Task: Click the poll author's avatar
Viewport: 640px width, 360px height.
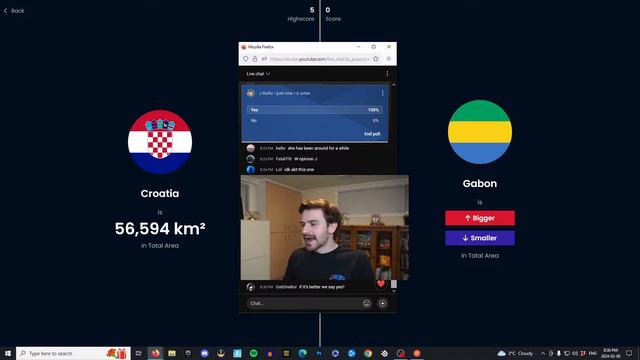Action: click(251, 93)
